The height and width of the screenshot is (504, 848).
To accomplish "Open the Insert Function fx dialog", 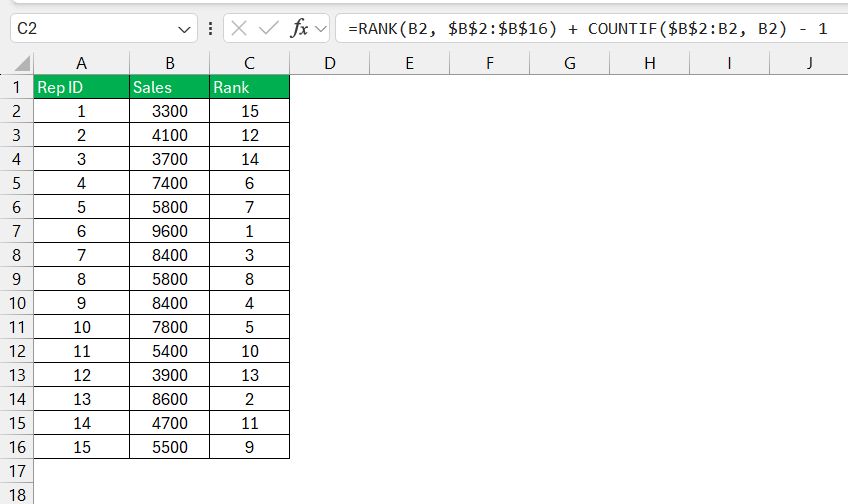I will (x=299, y=28).
